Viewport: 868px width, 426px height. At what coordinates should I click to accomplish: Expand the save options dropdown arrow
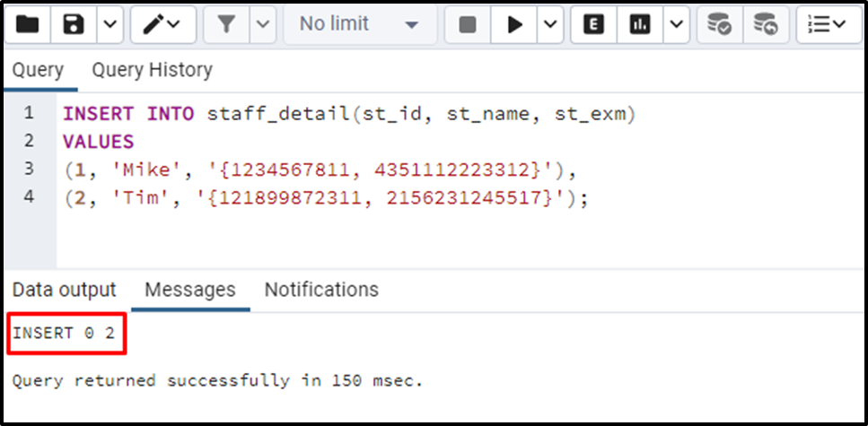tap(110, 24)
